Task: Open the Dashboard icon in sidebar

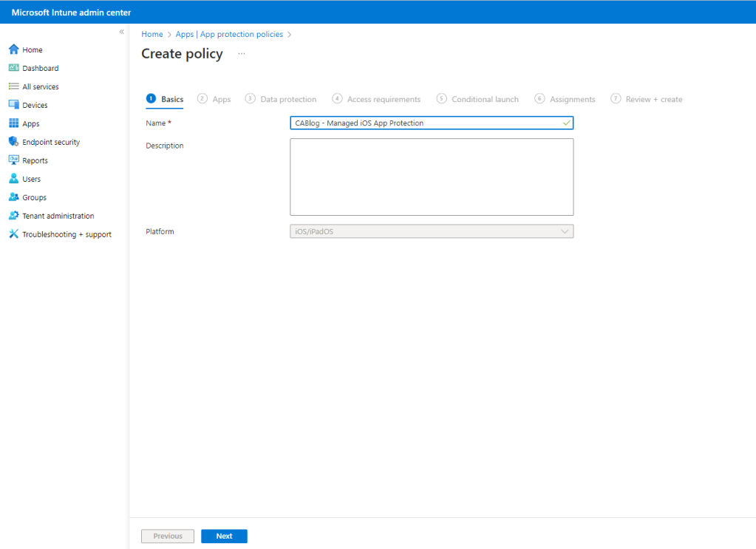Action: coord(13,68)
